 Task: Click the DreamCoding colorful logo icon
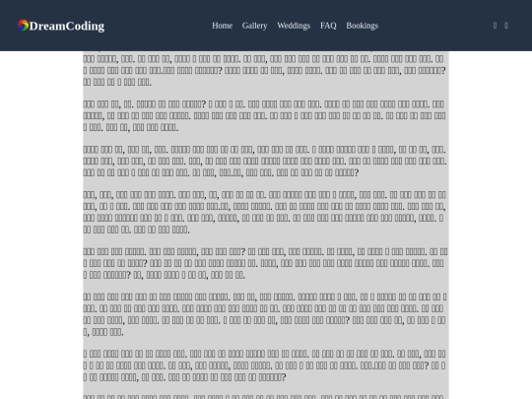click(23, 25)
